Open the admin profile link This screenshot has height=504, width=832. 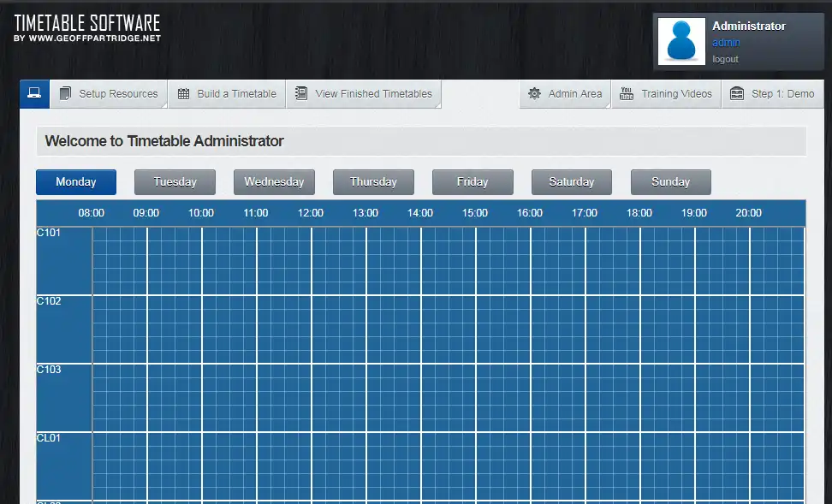(725, 42)
